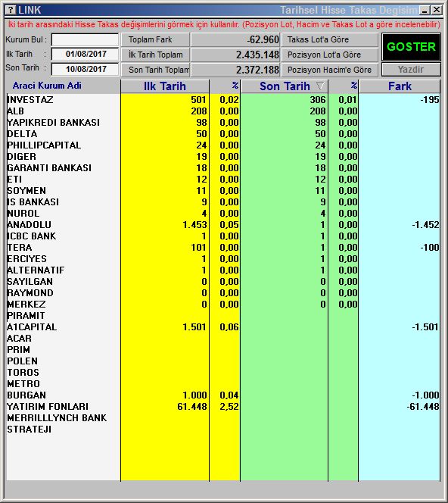The image size is (448, 503).
Task: Select Takas Lot'a Göre option
Action: coord(330,40)
